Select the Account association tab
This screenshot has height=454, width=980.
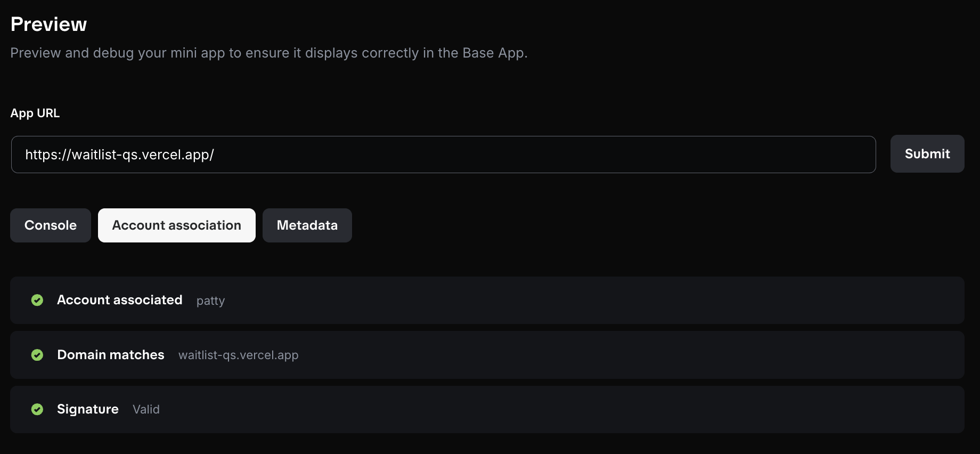(176, 225)
